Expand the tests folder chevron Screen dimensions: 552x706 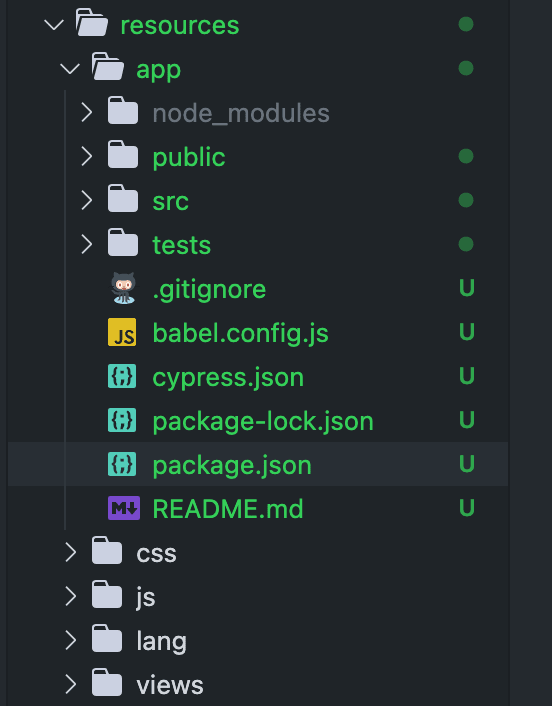(x=86, y=244)
